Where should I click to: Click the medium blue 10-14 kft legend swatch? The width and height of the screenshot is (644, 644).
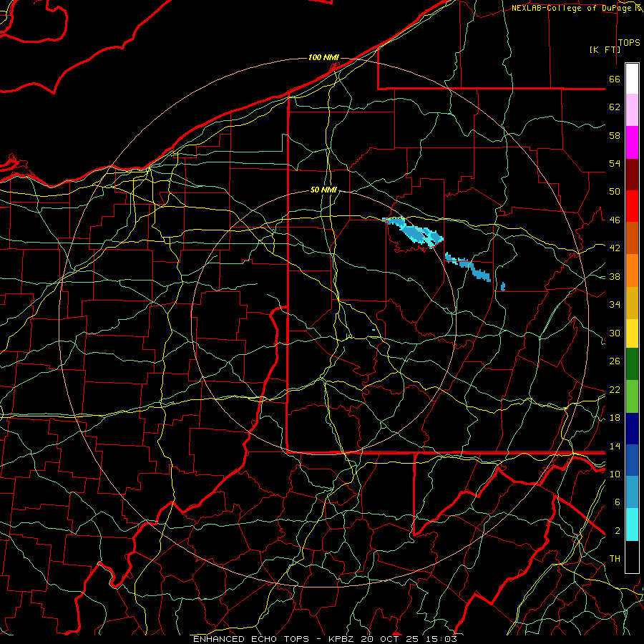(632, 460)
